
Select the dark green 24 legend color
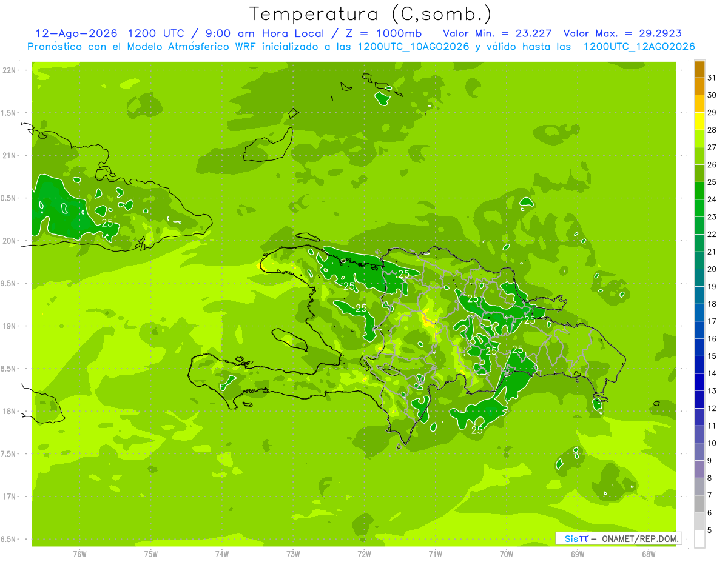pyautogui.click(x=699, y=192)
